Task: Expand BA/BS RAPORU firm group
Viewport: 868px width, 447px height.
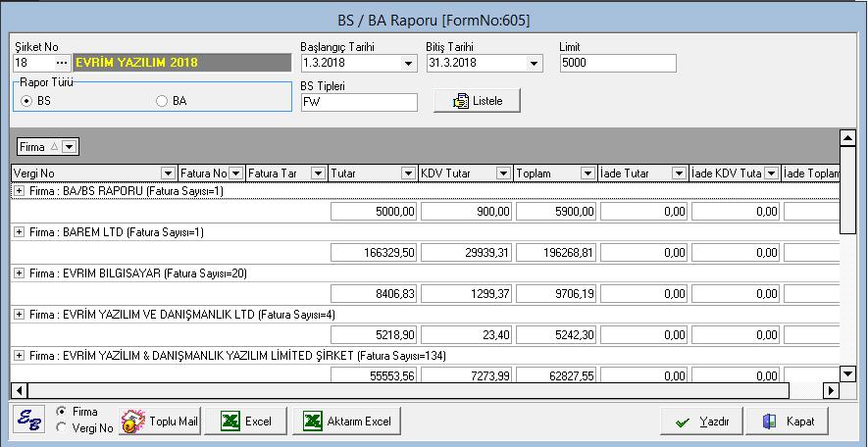Action: click(x=20, y=191)
